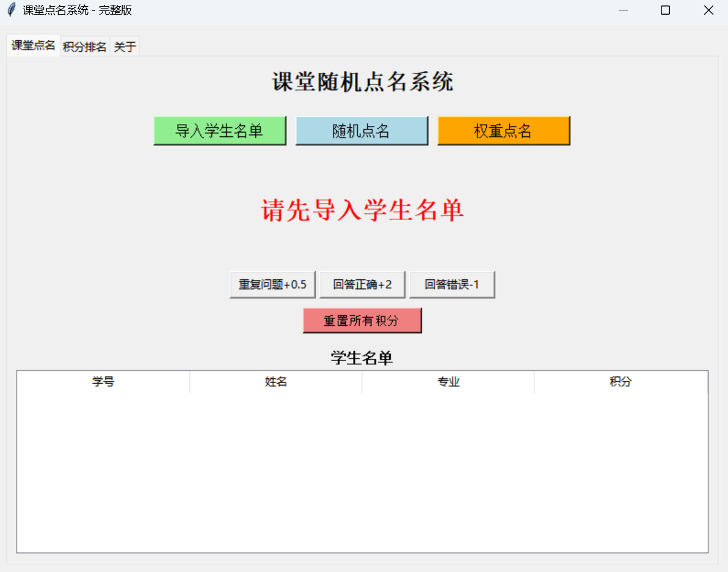Click the empty student list table area
This screenshot has height=572, width=728.
pyautogui.click(x=362, y=471)
